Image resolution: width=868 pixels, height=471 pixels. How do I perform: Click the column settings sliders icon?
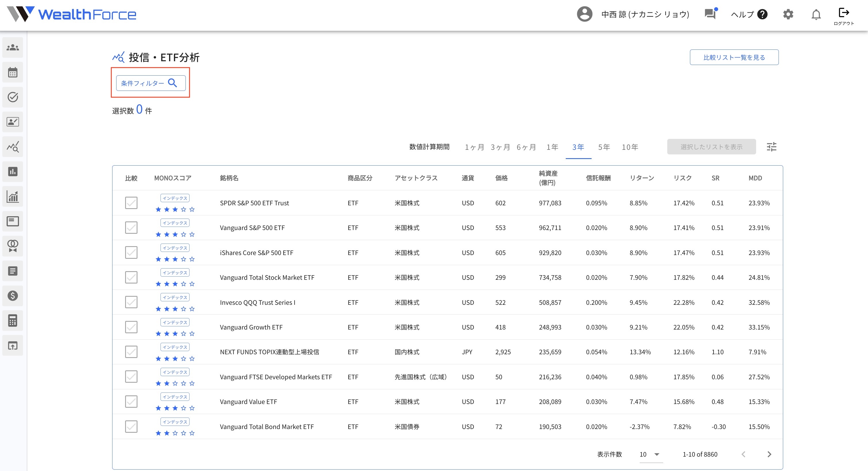pos(771,147)
